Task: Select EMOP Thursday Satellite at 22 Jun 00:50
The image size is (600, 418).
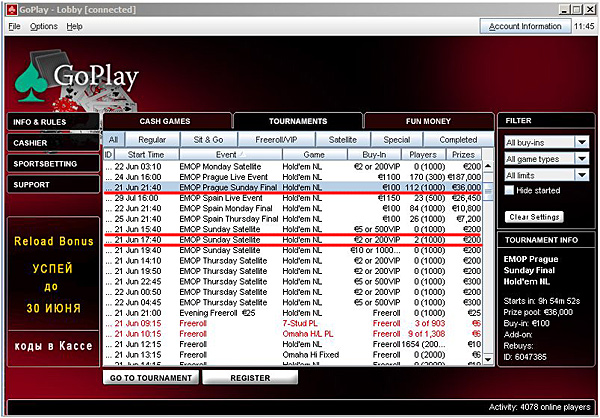Action: point(293,292)
